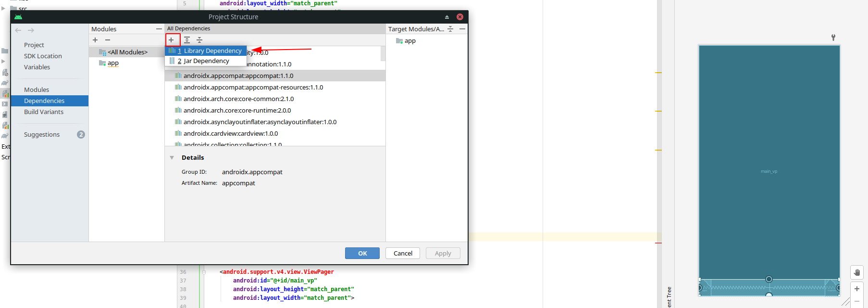Zoom in the design preview

tap(856, 289)
